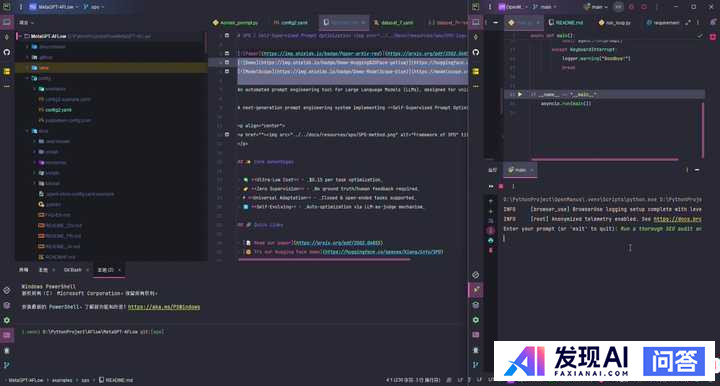Screen dimensions: 720x386
Task: Collapse the config folder
Action: pyautogui.click(x=28, y=78)
